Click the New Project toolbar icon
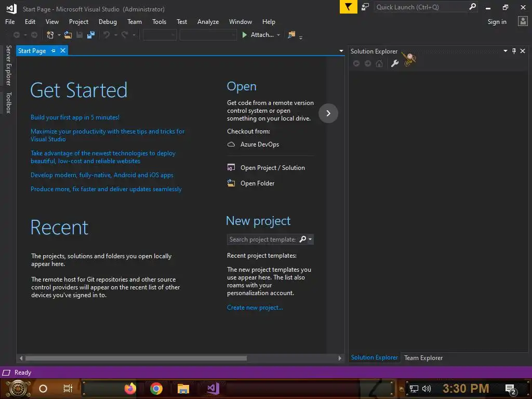This screenshot has width=532, height=399. click(50, 35)
